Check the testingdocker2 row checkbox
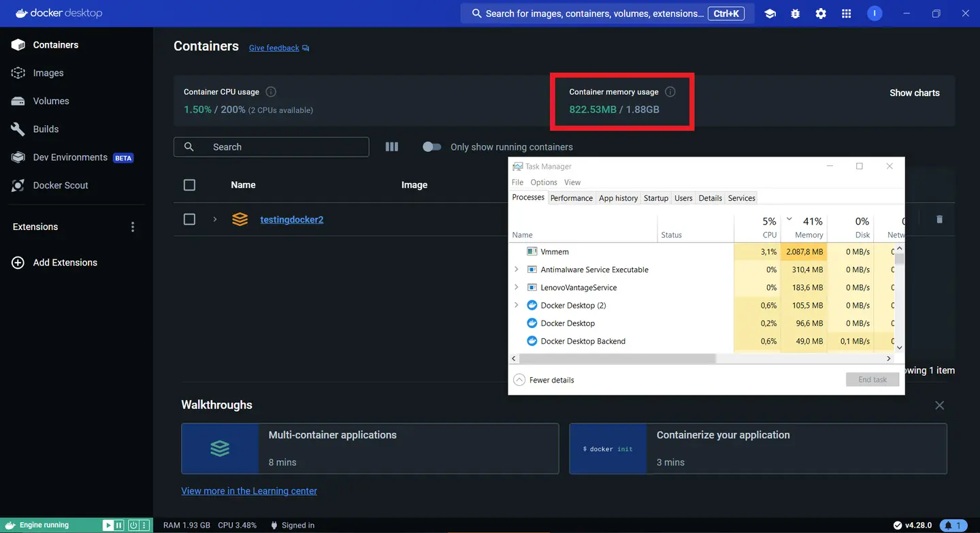Screen dimensions: 980x533 pyautogui.click(x=190, y=219)
